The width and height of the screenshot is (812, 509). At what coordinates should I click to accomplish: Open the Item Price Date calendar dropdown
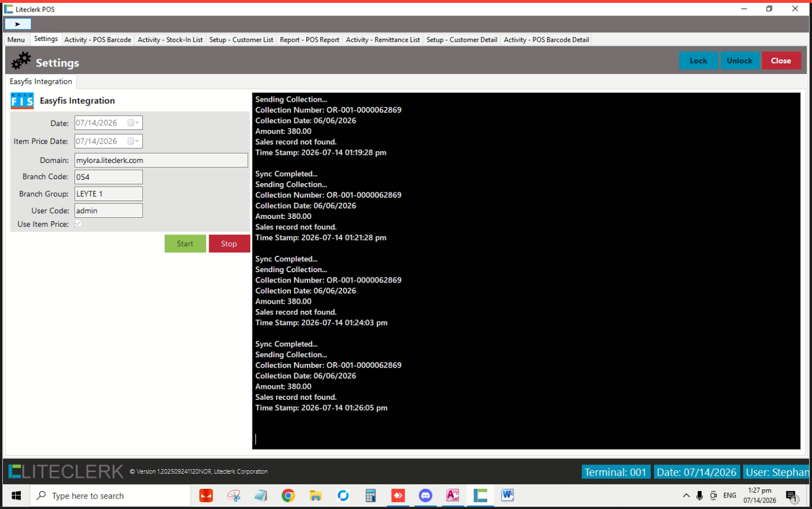pos(134,142)
